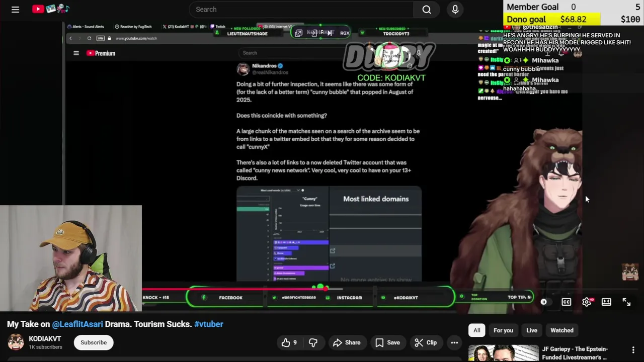Open the #vtuber hashtag link
The height and width of the screenshot is (362, 644).
click(208, 324)
